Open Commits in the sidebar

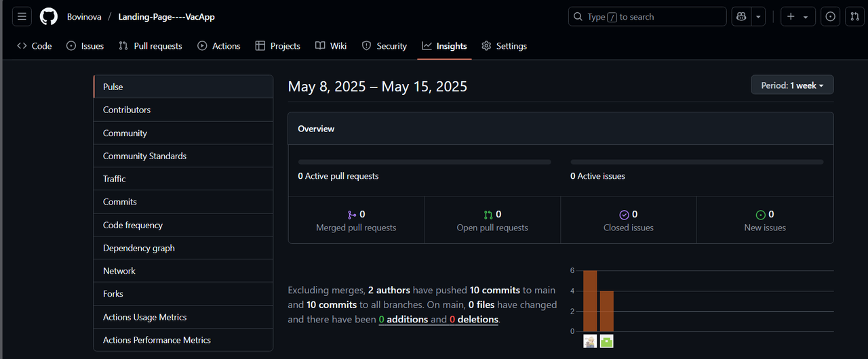coord(183,202)
